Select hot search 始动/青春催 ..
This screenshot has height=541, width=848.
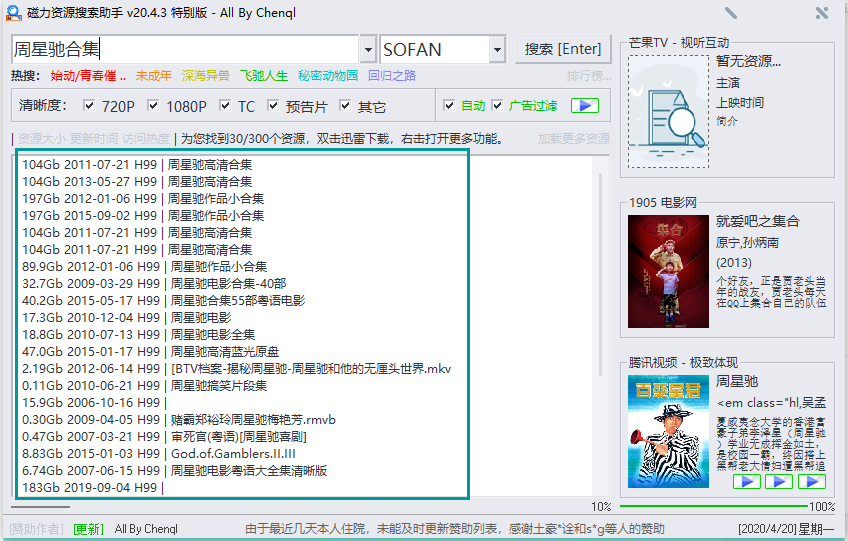(88, 76)
